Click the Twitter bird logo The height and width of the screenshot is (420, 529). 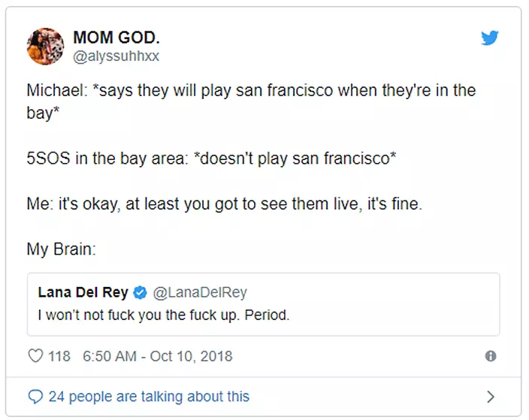point(490,38)
